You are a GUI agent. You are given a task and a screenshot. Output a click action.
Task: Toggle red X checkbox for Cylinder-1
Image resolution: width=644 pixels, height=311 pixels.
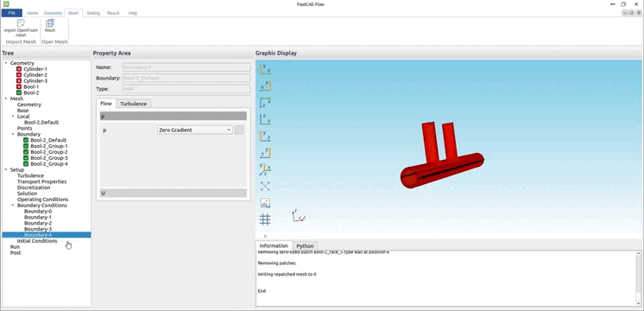click(19, 69)
